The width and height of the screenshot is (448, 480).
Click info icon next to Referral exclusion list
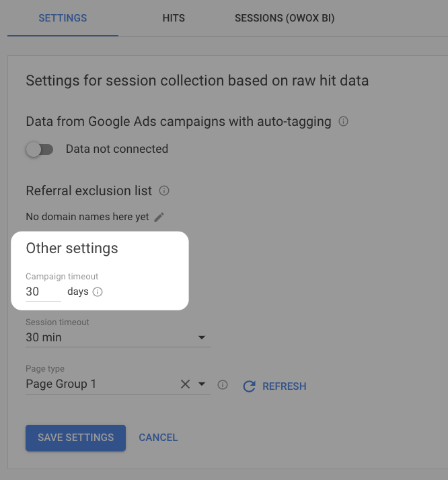[x=164, y=191]
